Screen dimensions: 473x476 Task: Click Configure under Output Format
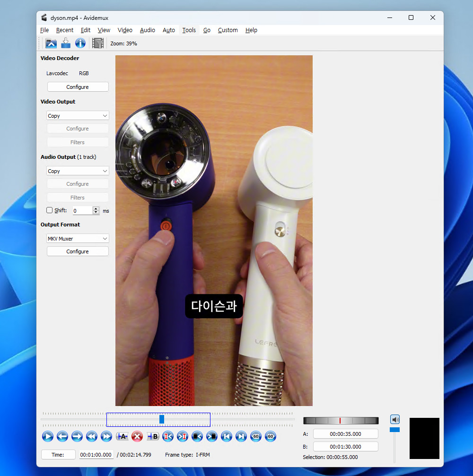tap(78, 251)
